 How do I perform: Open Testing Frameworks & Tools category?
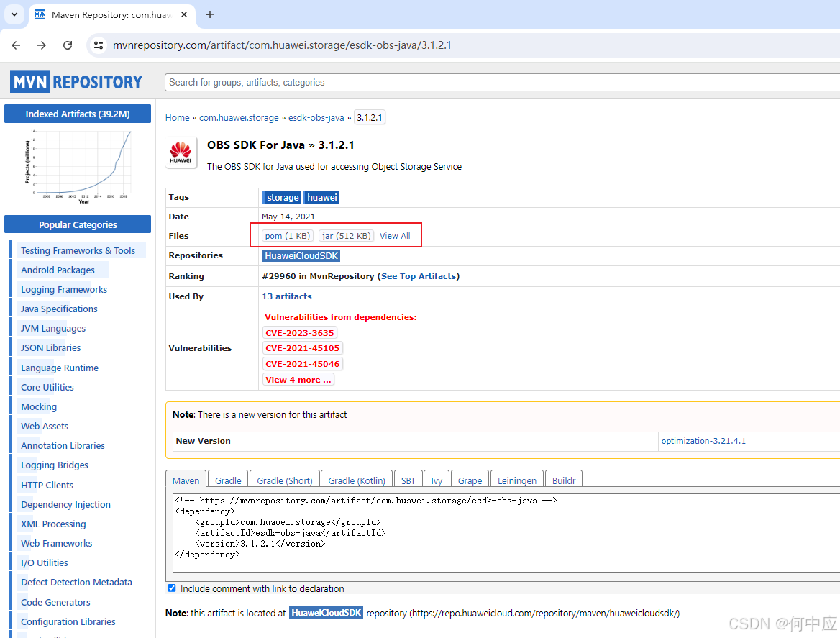point(78,251)
